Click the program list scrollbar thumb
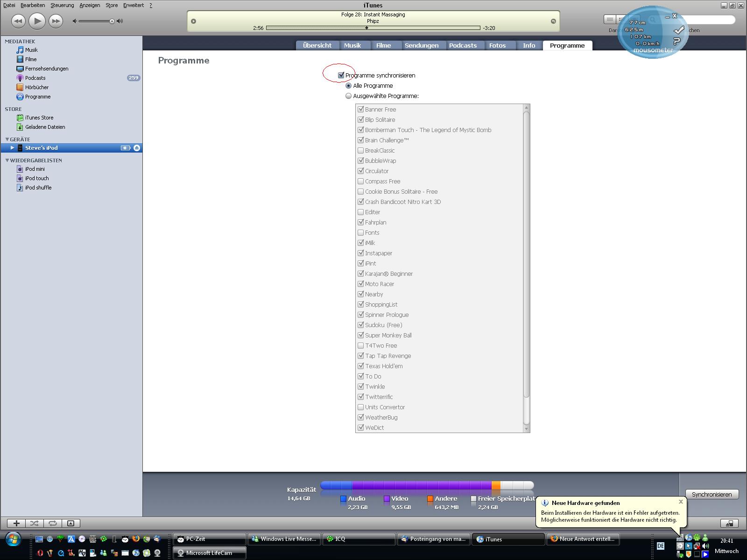This screenshot has width=747, height=560. click(x=527, y=255)
